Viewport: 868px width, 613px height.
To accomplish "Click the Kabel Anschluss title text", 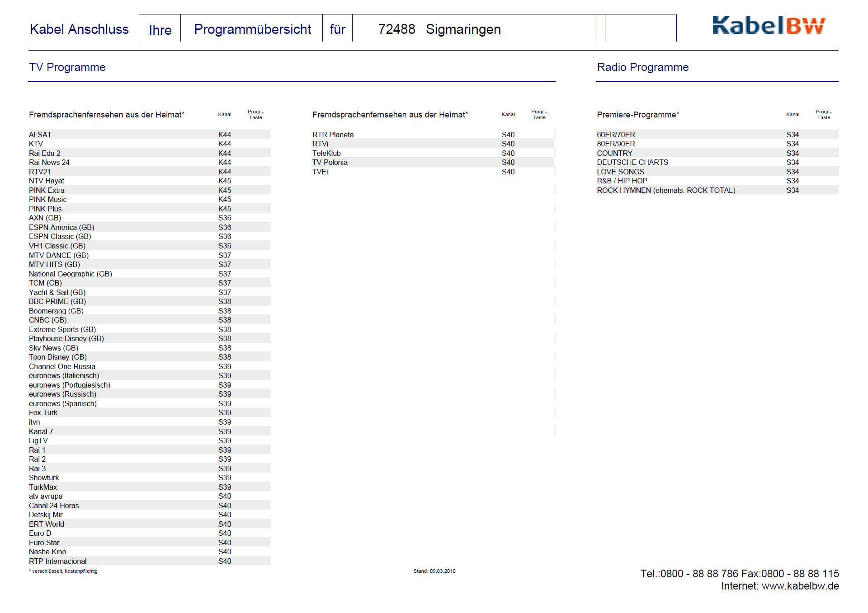I will [79, 29].
